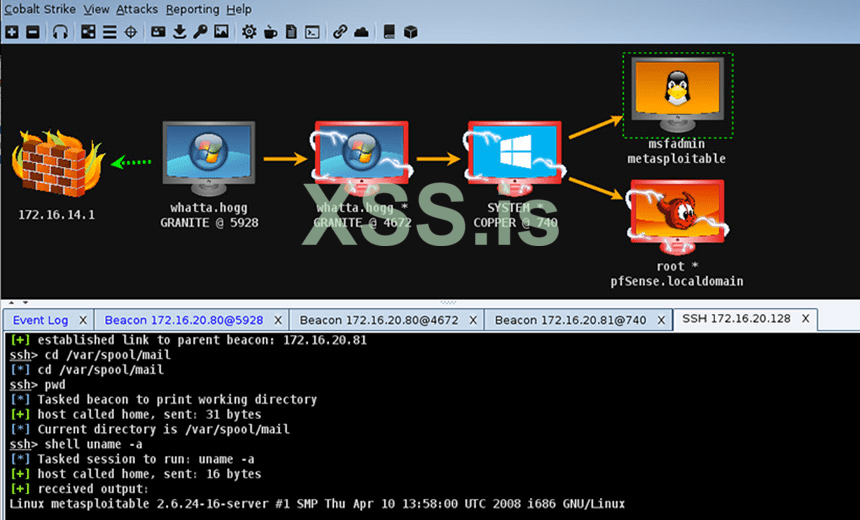Switch to Beacon 172.16.20.81@740 tab

[570, 320]
